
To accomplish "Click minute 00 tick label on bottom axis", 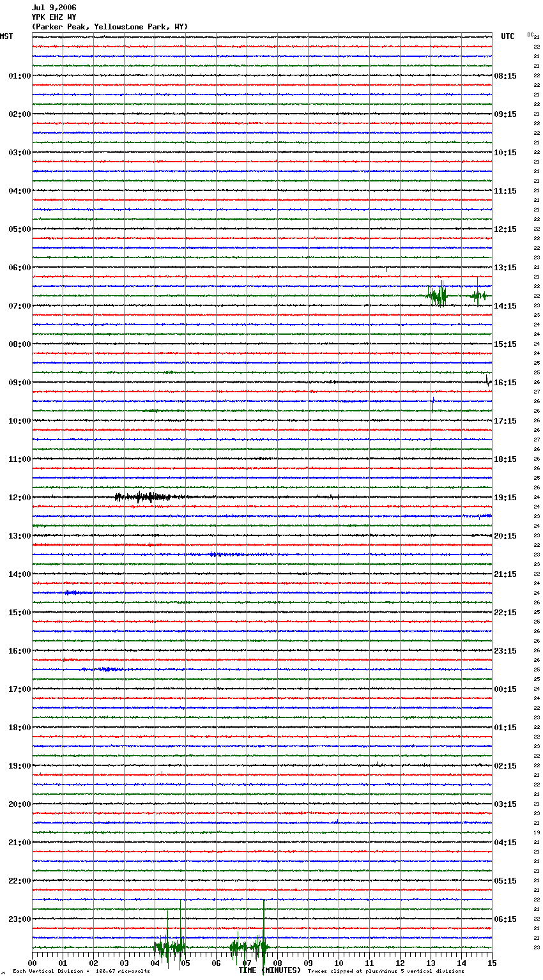I will click(x=32, y=963).
